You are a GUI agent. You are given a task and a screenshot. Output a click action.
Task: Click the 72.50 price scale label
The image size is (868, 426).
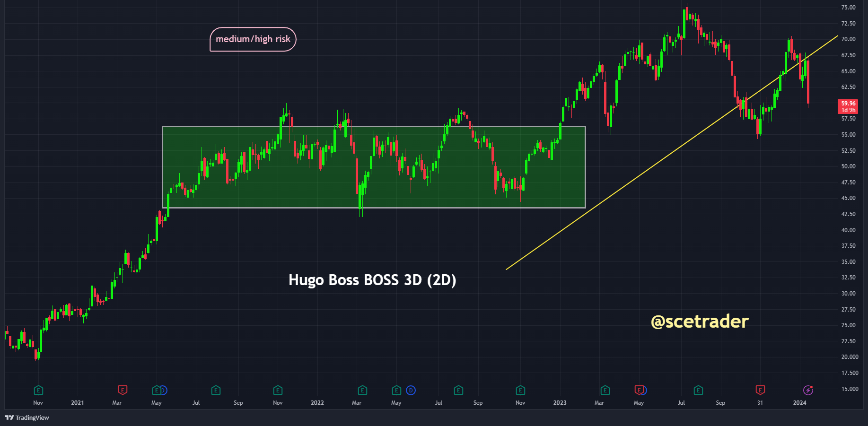point(849,24)
